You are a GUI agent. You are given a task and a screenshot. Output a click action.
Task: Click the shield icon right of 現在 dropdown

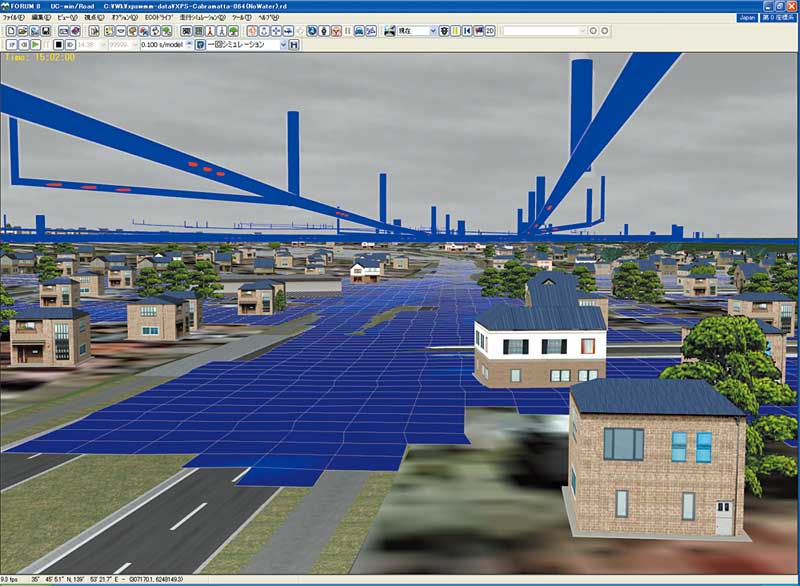(444, 31)
